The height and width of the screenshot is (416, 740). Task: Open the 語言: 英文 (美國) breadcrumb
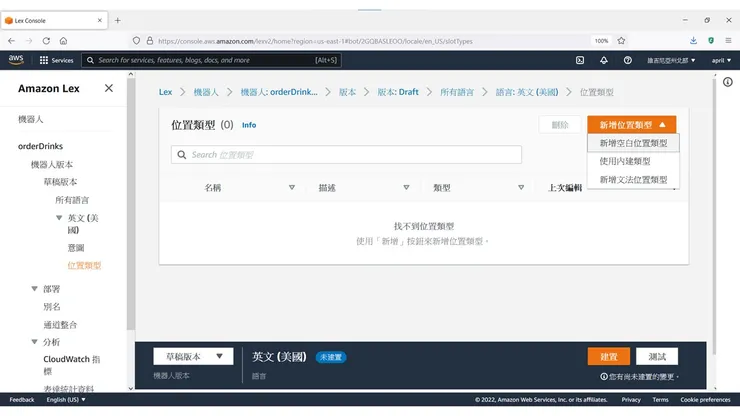[527, 92]
